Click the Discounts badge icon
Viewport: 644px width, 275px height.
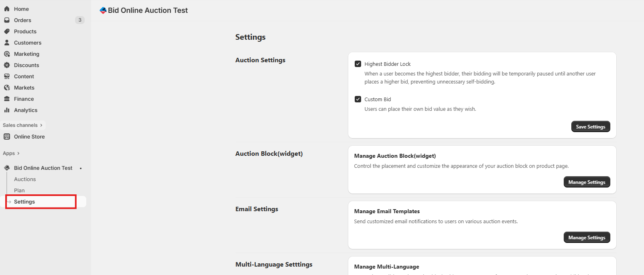point(7,65)
